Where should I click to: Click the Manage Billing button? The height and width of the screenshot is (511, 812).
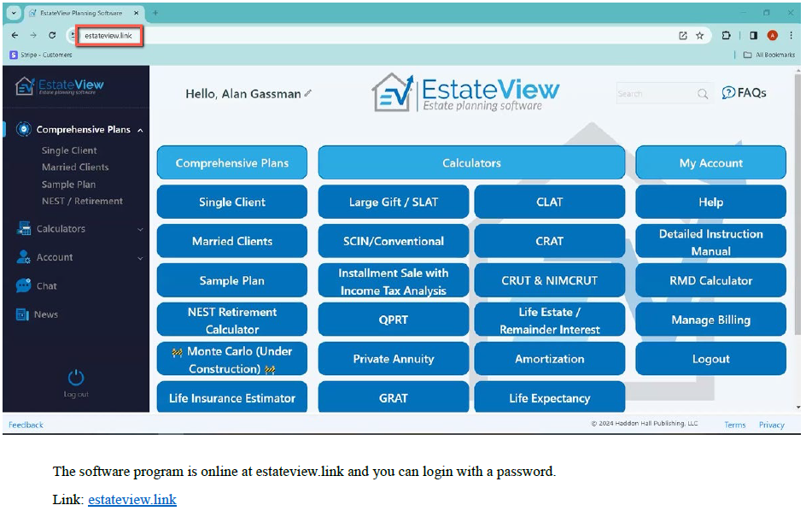(710, 320)
